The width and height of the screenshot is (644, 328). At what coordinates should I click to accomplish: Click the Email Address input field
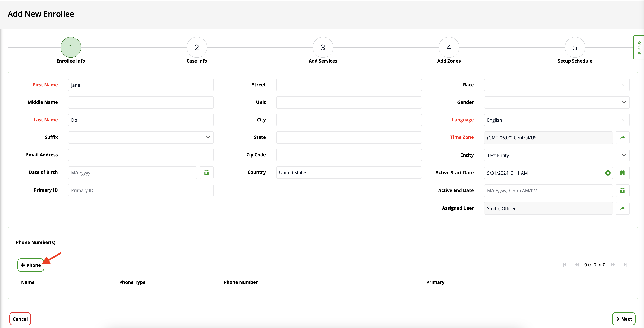(141, 155)
